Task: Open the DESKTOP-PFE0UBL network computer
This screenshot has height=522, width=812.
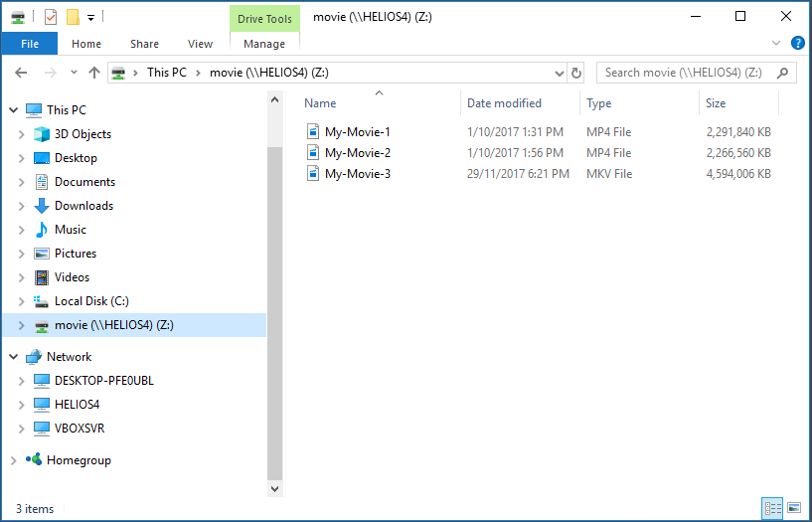Action: coord(104,381)
